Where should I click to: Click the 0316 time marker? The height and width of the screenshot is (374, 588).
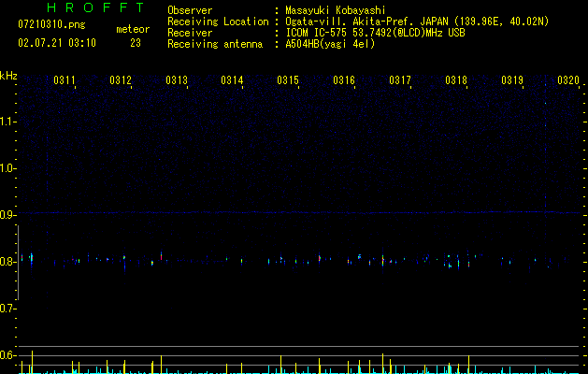tap(344, 80)
